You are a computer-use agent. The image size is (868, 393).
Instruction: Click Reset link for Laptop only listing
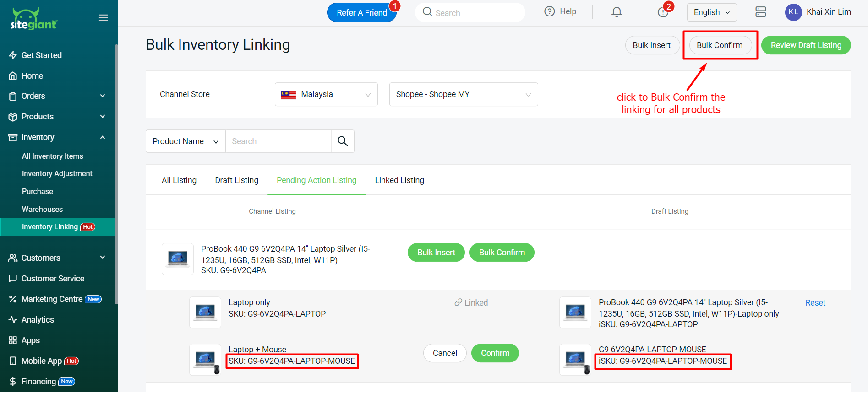[815, 303]
